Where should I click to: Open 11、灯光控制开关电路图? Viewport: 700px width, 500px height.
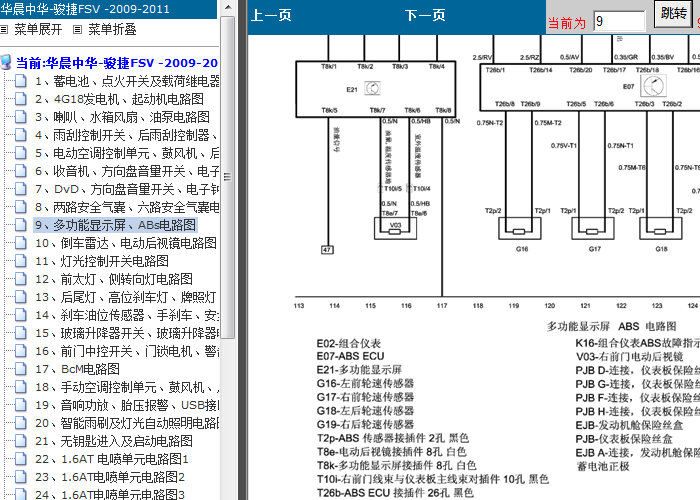[102, 261]
